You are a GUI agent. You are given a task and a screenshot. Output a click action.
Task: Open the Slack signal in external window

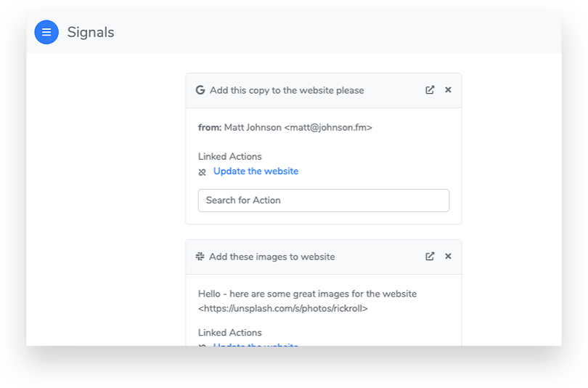click(430, 256)
